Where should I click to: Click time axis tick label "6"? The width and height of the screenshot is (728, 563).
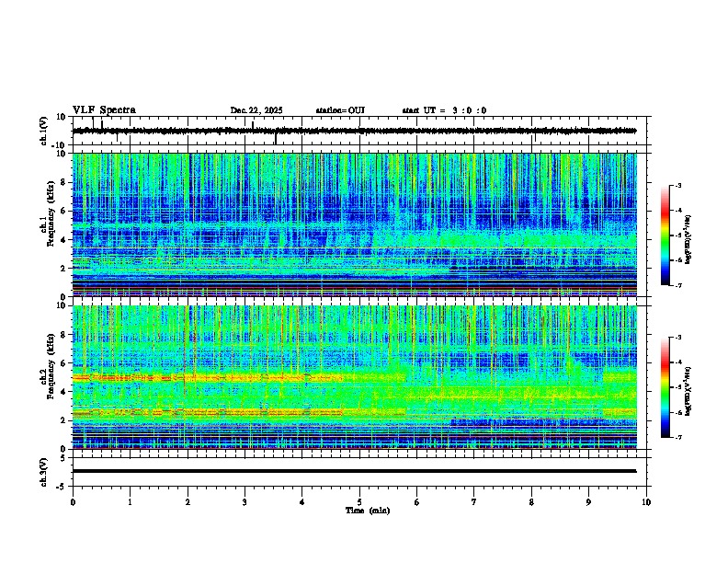(x=417, y=502)
